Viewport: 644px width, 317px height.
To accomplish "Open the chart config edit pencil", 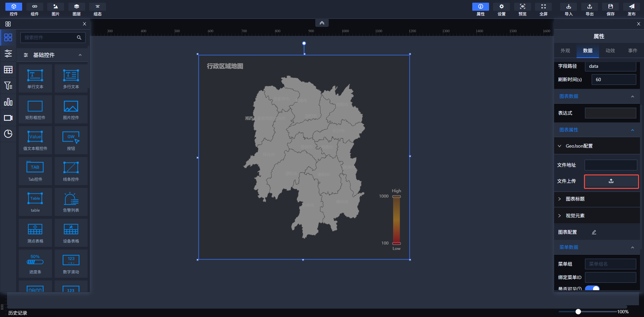I will (x=594, y=232).
